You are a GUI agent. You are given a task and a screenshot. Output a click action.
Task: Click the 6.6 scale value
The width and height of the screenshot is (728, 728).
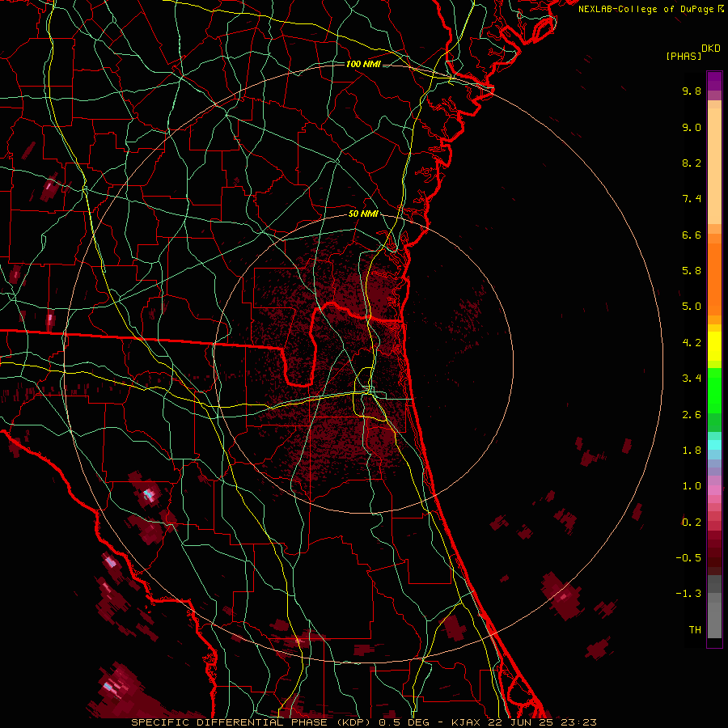point(692,235)
